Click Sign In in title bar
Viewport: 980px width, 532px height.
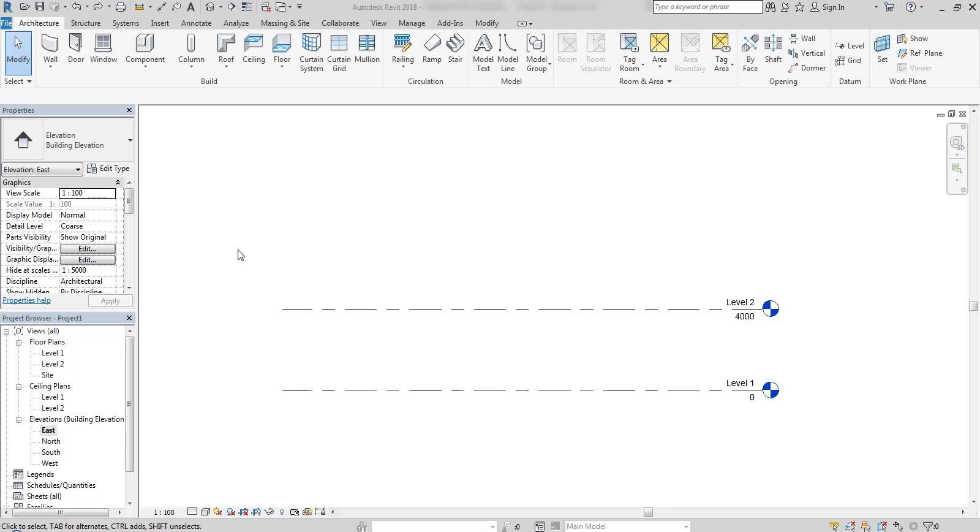coord(827,7)
